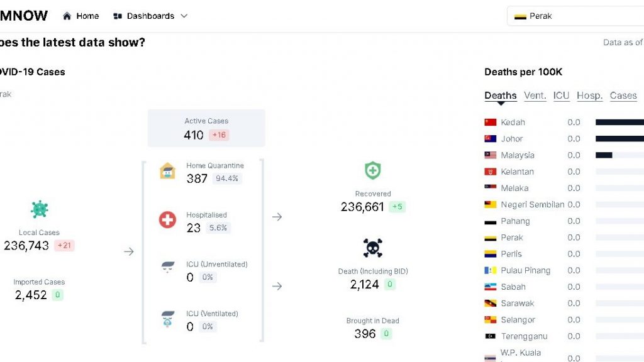
Task: Switch to the Vent. tab
Action: click(535, 96)
